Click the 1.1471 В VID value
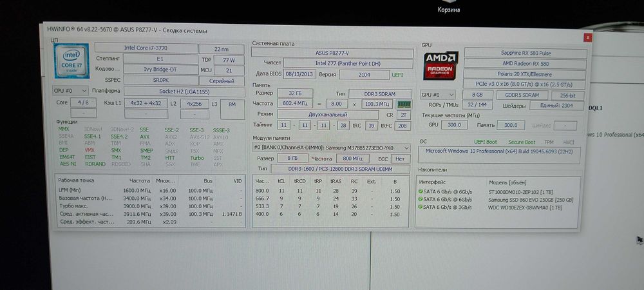Viewport: 644px width, 290px height. coord(232,214)
